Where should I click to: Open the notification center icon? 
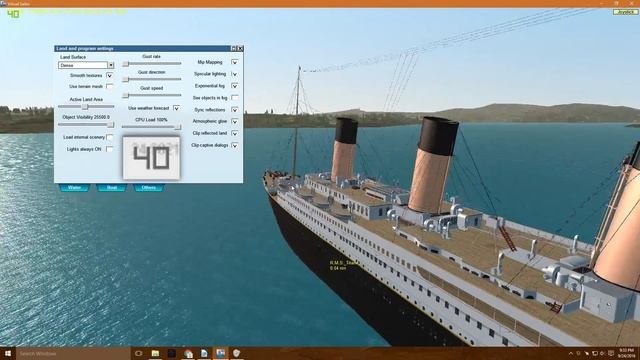pyautogui.click(x=611, y=353)
